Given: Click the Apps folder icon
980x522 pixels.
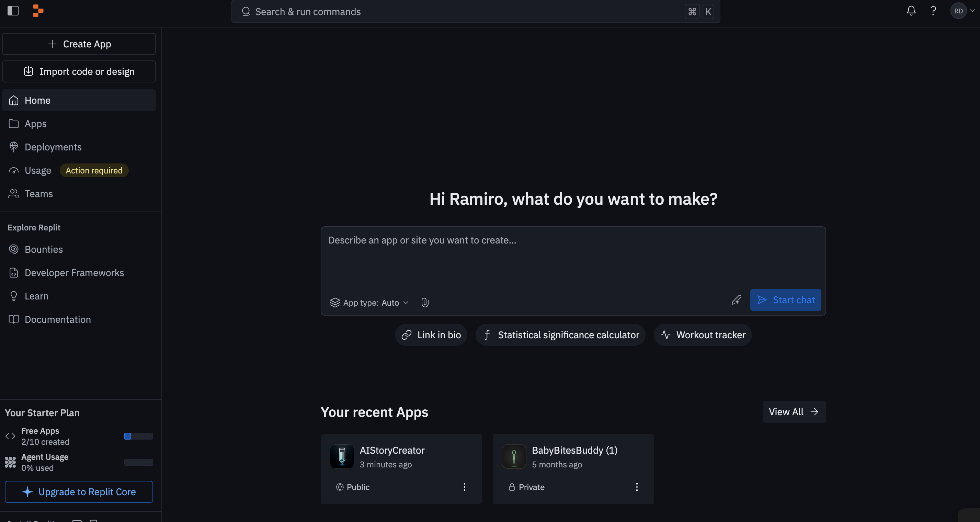Looking at the screenshot, I should pos(14,124).
